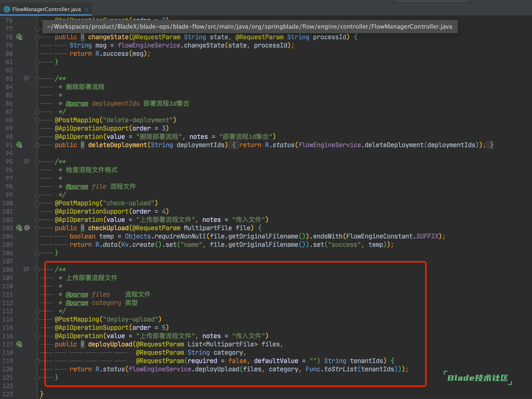532x399 pixels.
Task: Collapse checkUpload method at line 103
Action: pos(37,228)
